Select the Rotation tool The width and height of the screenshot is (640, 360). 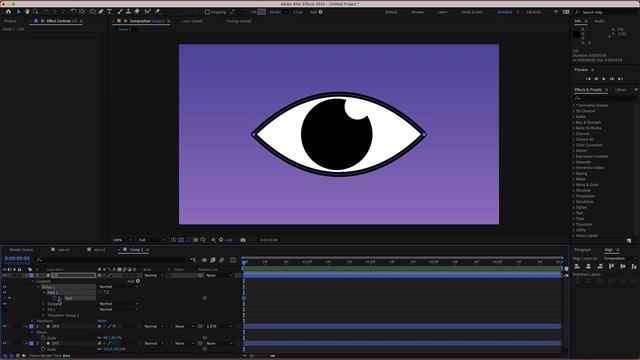coord(73,12)
